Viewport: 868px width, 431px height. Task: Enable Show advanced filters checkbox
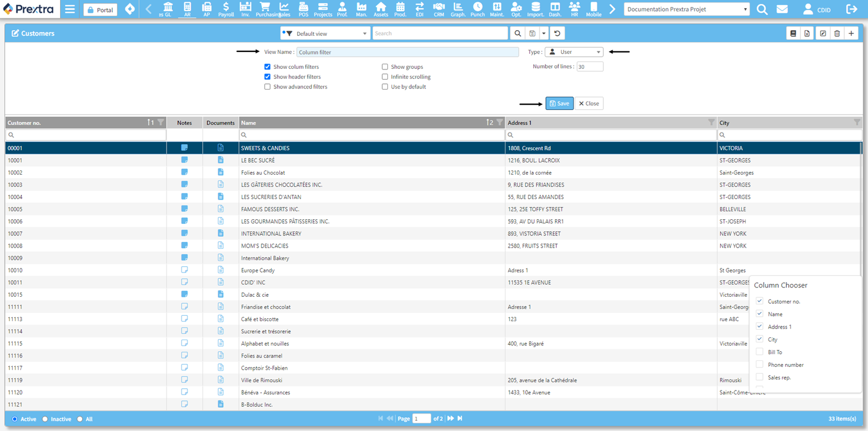pos(267,87)
